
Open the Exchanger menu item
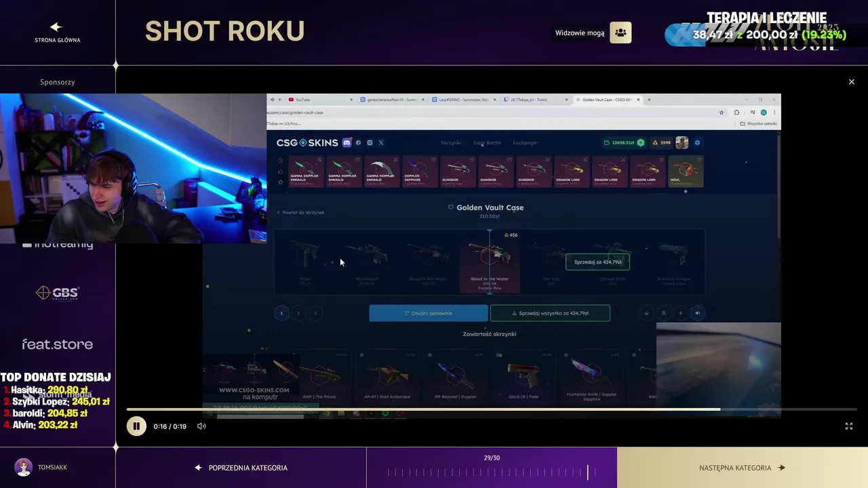[526, 143]
